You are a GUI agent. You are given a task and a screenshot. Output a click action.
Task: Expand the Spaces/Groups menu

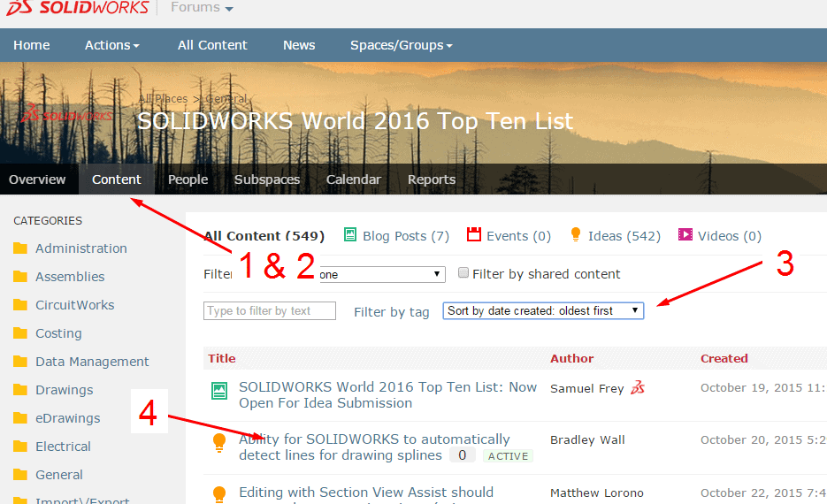tap(401, 45)
